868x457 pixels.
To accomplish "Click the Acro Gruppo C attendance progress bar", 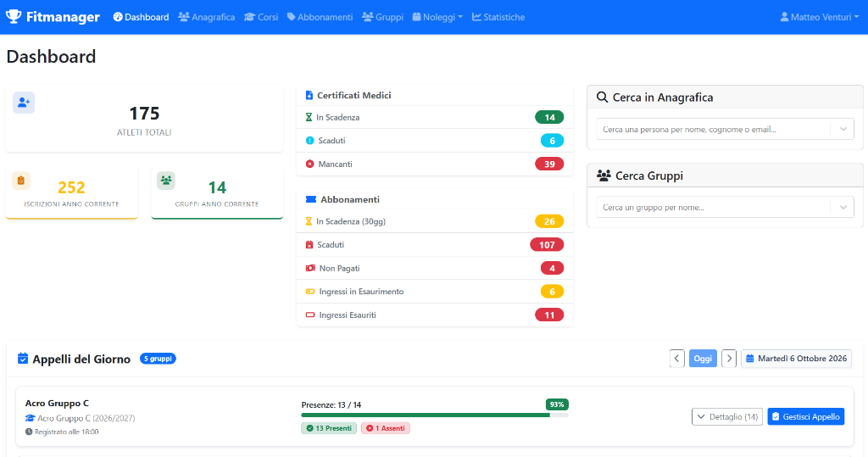I will [x=435, y=415].
